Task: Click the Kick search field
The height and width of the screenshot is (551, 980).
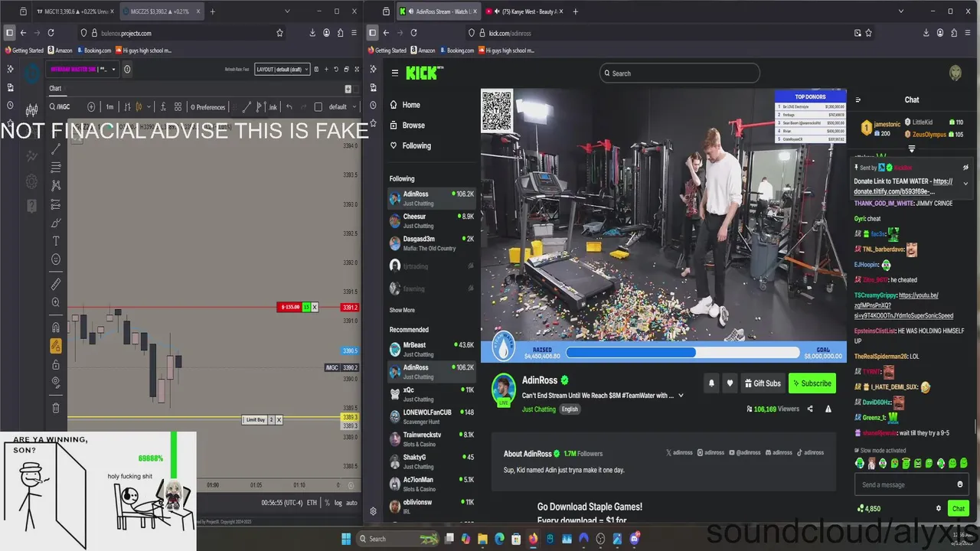Action: pos(680,73)
